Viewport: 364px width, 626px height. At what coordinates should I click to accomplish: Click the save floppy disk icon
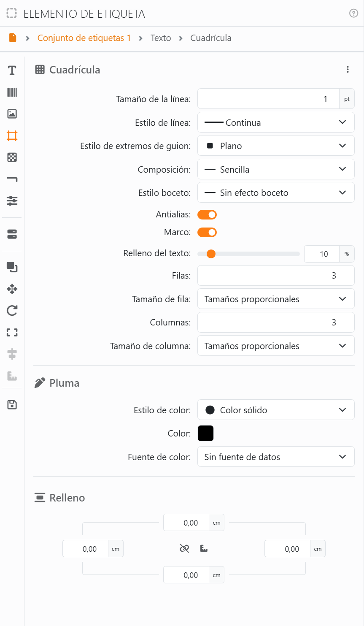click(x=12, y=405)
